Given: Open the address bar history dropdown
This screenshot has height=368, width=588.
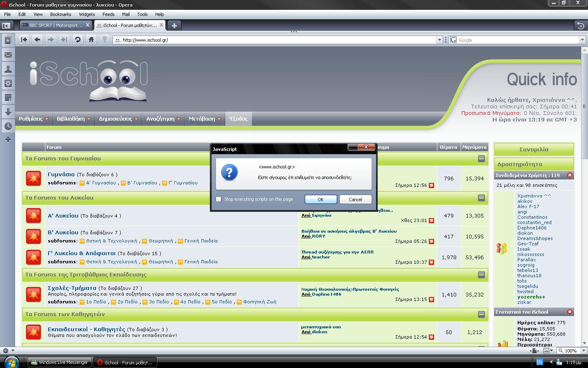Looking at the screenshot, I should tap(439, 40).
